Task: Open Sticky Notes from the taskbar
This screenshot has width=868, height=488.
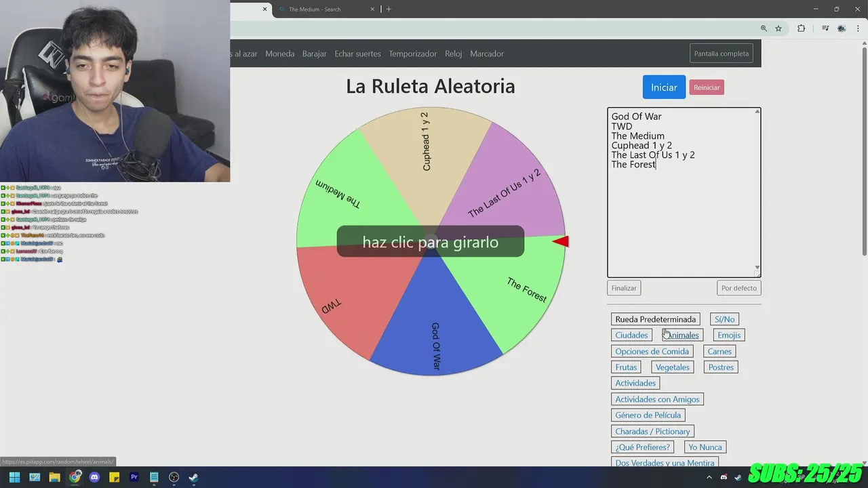Action: pos(115,477)
